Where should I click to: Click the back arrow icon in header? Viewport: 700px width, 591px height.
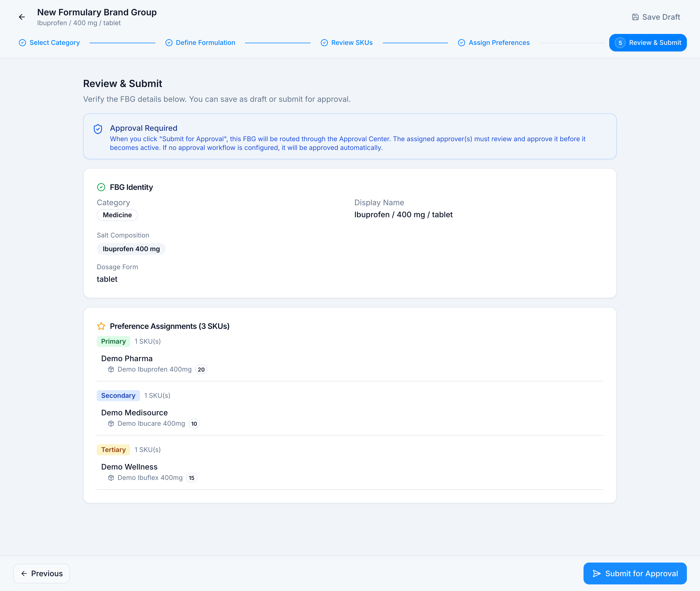pos(22,17)
